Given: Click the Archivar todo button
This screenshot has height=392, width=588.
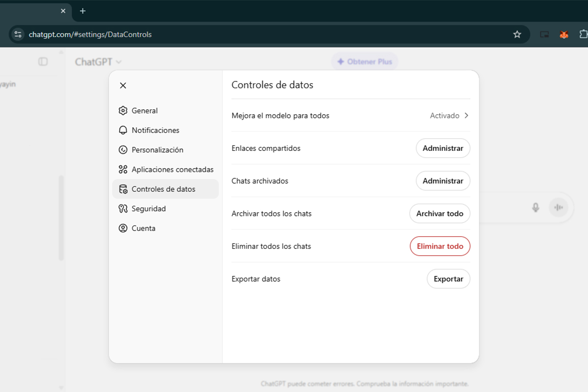Looking at the screenshot, I should point(440,214).
